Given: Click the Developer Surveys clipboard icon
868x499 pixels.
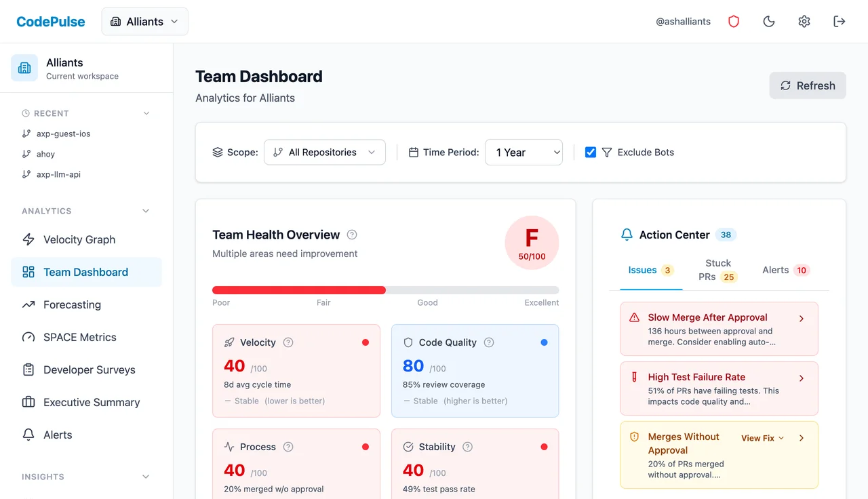Looking at the screenshot, I should pyautogui.click(x=28, y=370).
